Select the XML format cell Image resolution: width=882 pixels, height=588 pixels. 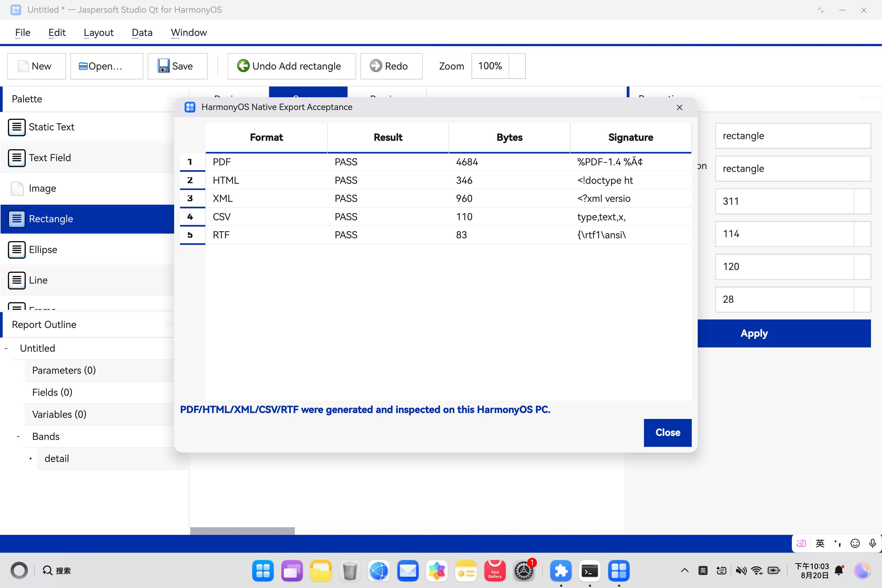pyautogui.click(x=266, y=198)
